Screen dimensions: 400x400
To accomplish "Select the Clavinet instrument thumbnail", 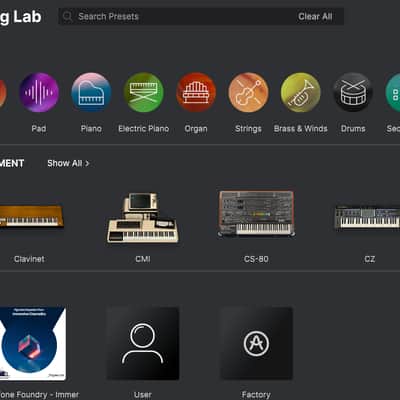I will (32, 216).
